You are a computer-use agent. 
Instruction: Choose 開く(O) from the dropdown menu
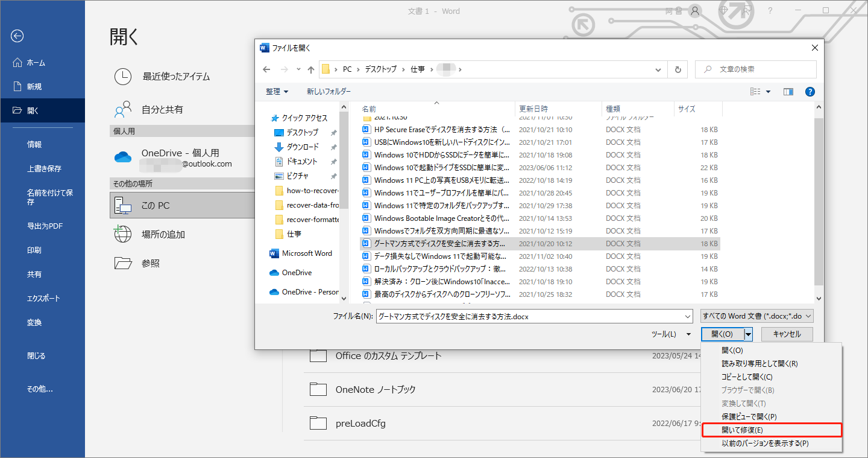tap(732, 351)
